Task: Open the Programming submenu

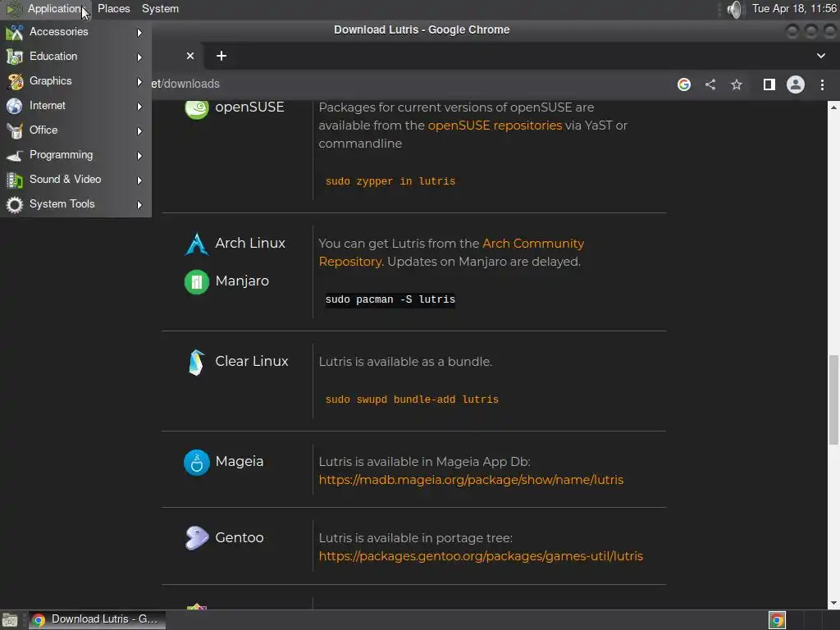Action: coord(75,155)
